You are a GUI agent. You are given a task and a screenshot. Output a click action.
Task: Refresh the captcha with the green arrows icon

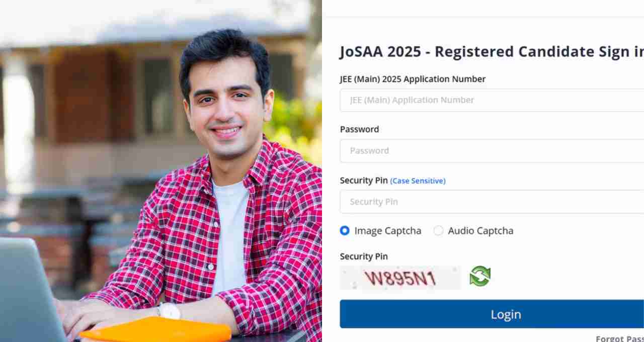tap(480, 276)
